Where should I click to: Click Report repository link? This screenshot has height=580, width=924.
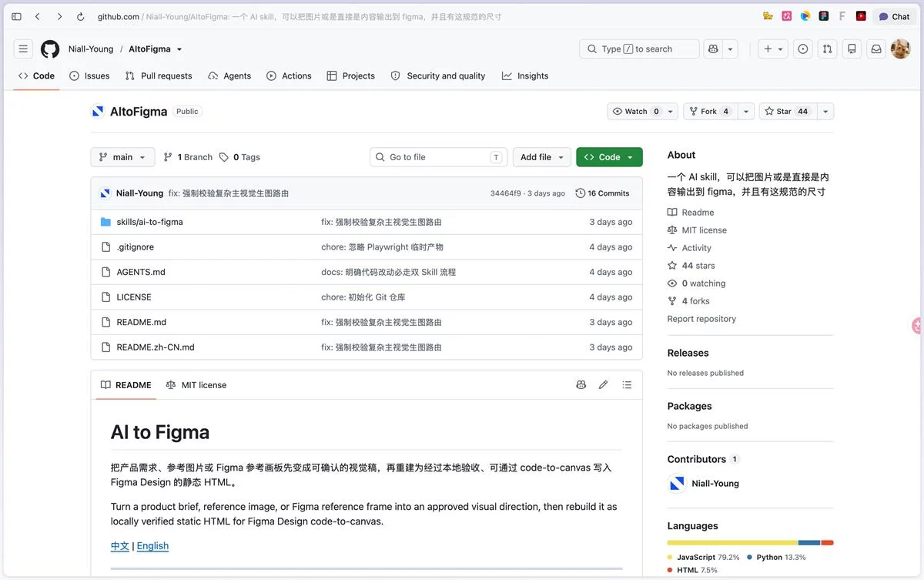click(701, 319)
